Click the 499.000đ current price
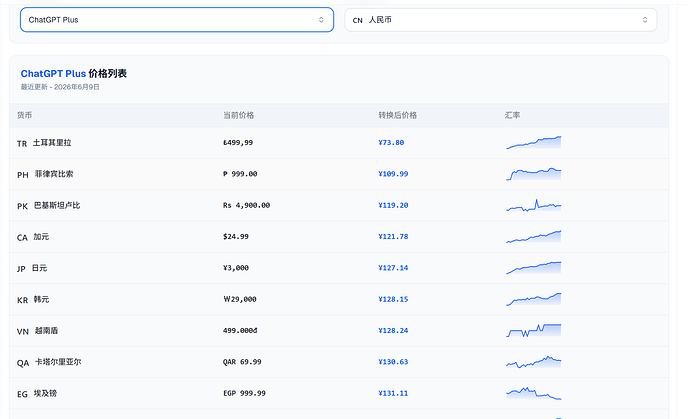 coord(240,331)
